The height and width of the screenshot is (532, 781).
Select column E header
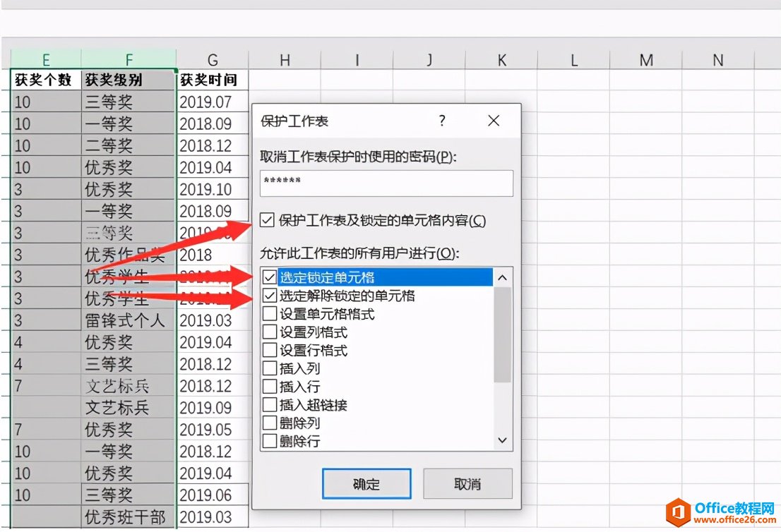coord(46,59)
